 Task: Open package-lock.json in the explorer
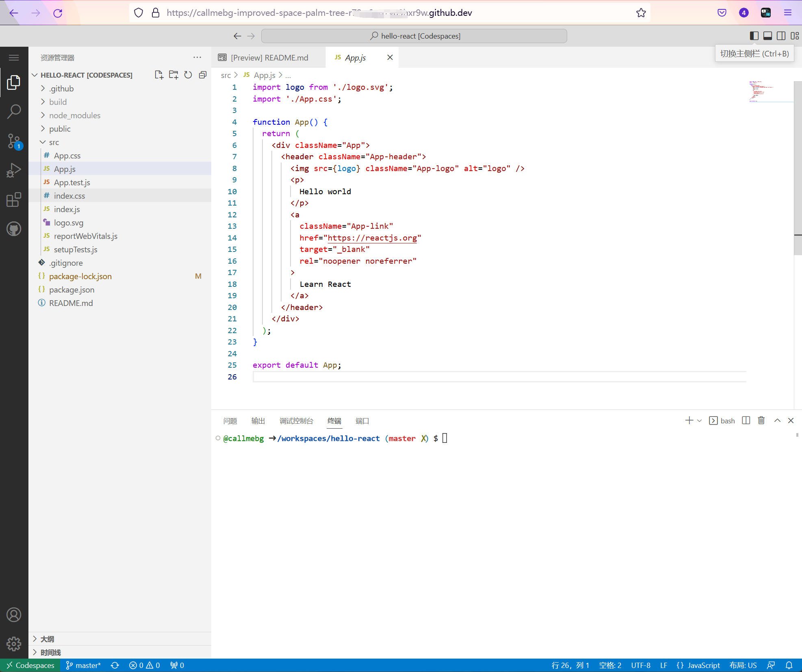(x=120, y=276)
